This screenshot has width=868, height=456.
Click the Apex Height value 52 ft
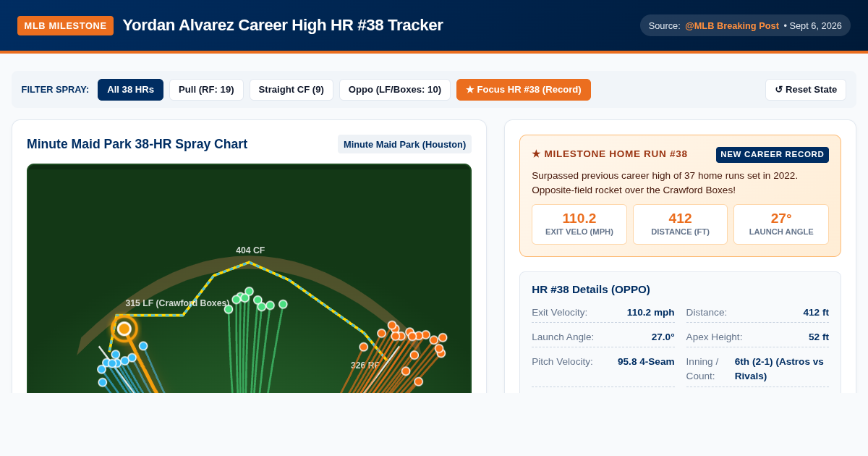pos(819,337)
